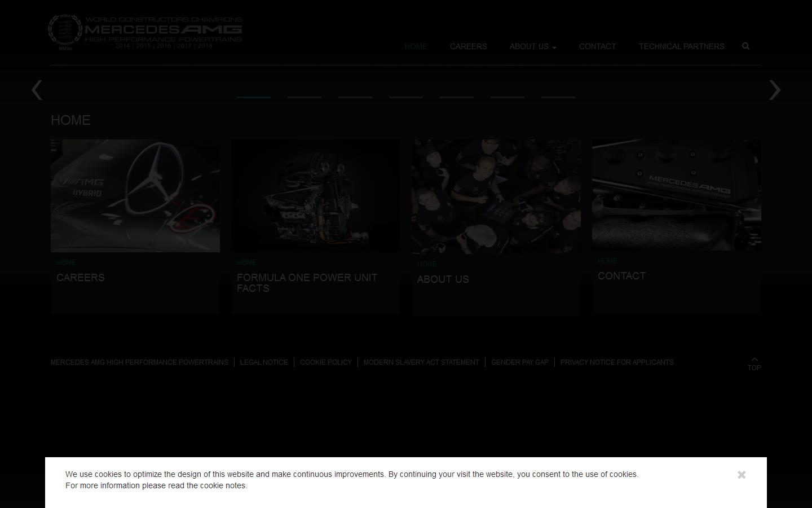Open the TECHNICAL PARTNERS menu item
This screenshot has width=812, height=508.
tap(681, 46)
